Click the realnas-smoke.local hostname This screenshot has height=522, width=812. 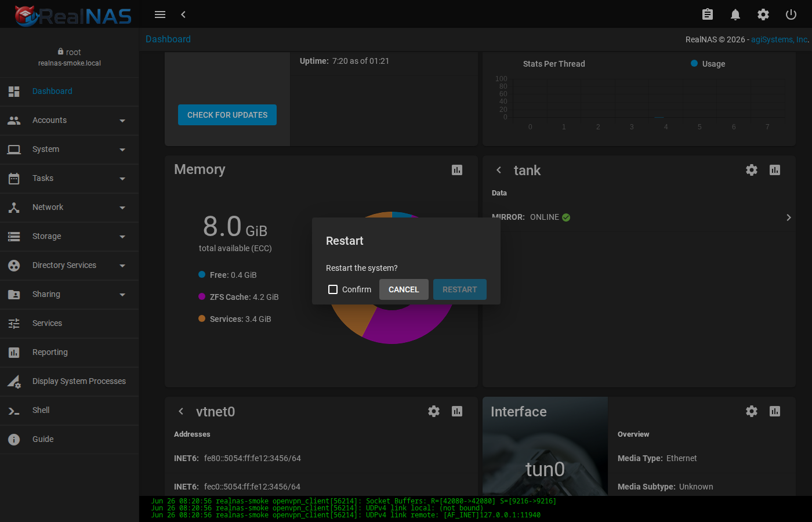(70, 63)
